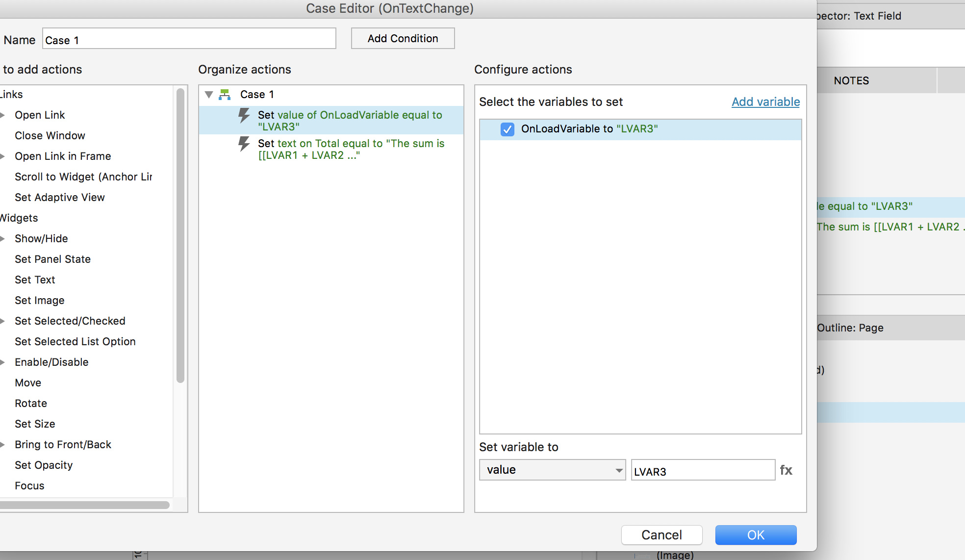Select the Set Panel State action
Image resolution: width=965 pixels, height=560 pixels.
coord(52,259)
